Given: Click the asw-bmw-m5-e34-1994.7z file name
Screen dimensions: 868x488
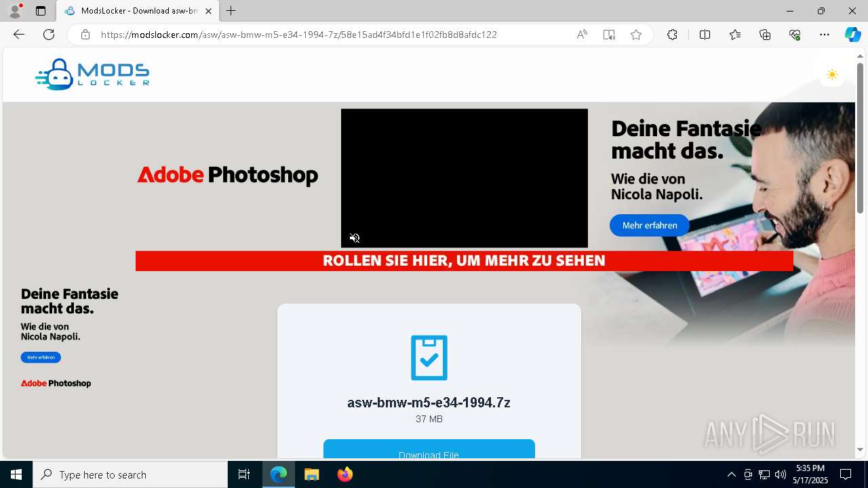Looking at the screenshot, I should point(429,403).
